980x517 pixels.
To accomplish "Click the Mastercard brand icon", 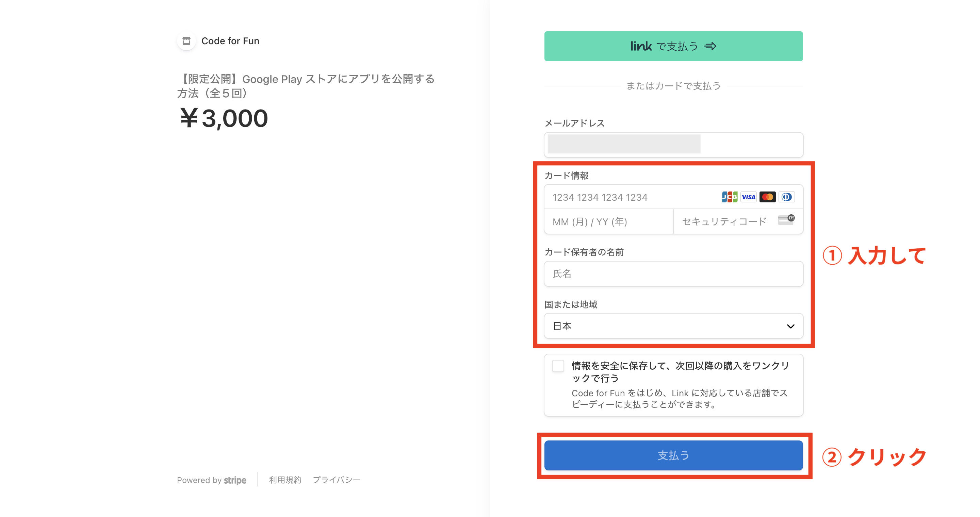I will click(767, 197).
